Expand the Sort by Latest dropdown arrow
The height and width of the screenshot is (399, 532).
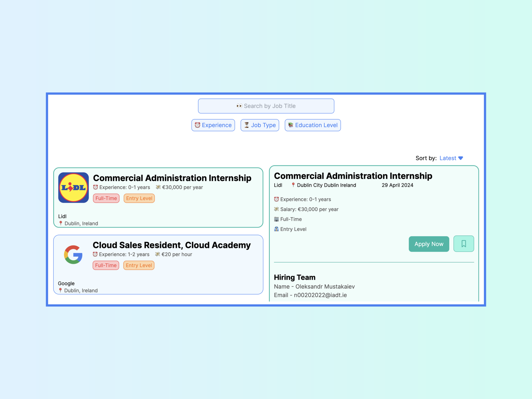click(x=460, y=158)
